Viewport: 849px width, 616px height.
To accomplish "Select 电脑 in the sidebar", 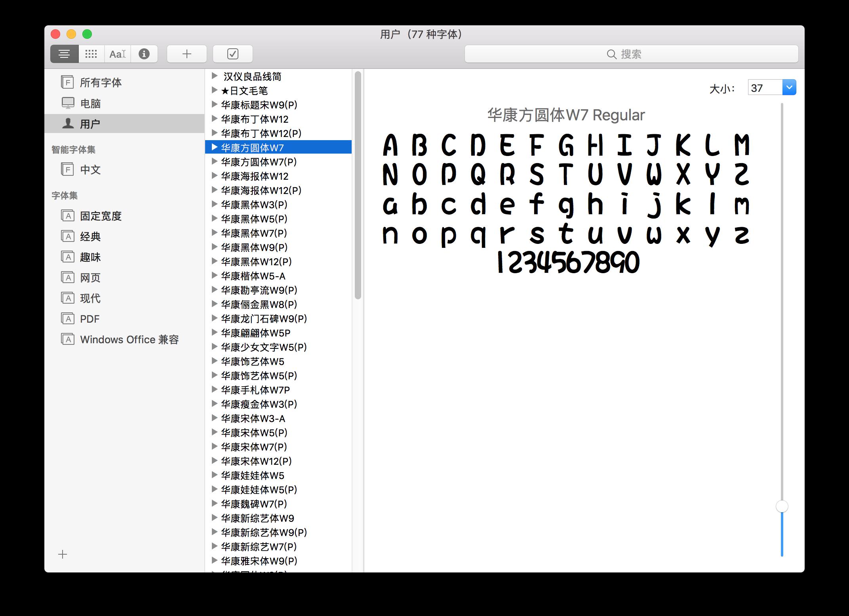I will coord(124,103).
